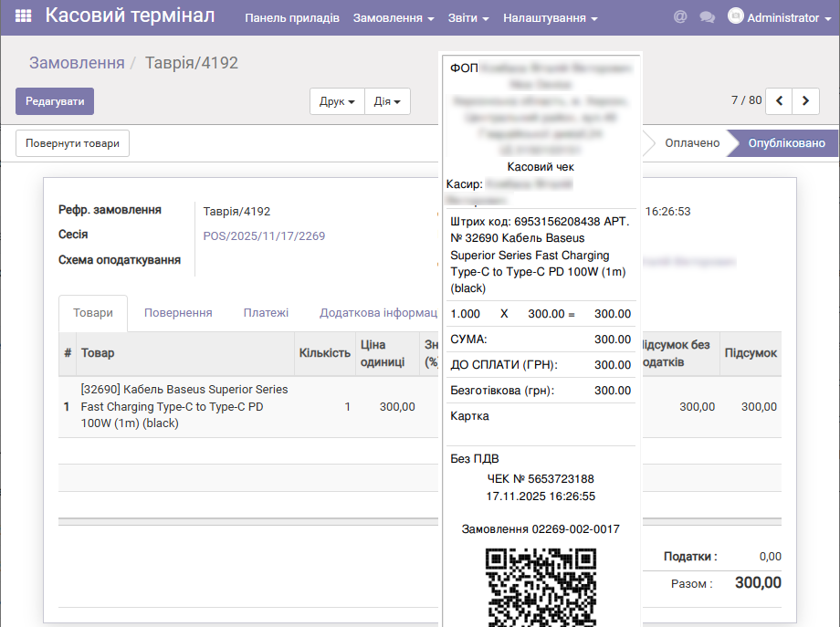Viewport: 840px width, 627px height.
Task: Click the receipt QR code
Action: pos(541,586)
